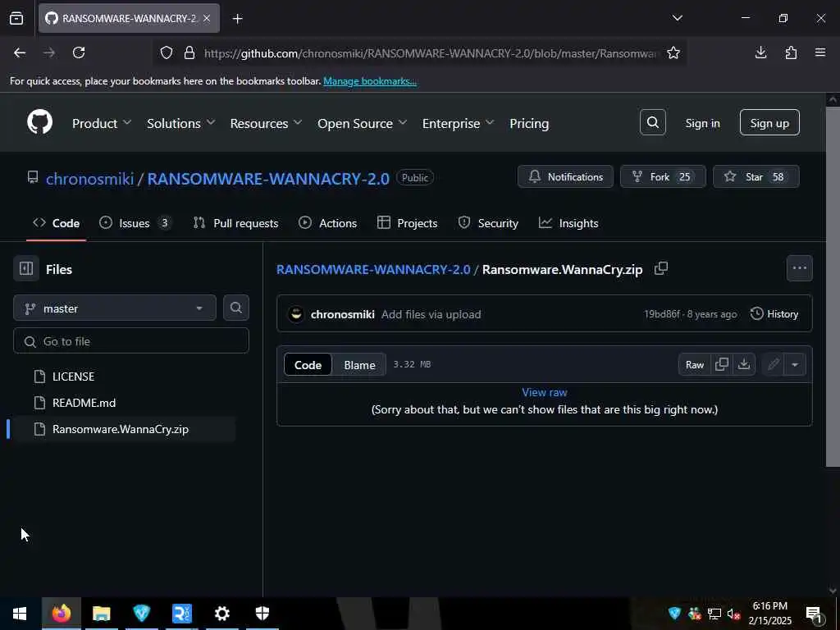
Task: Click the Go to file input
Action: [x=131, y=340]
